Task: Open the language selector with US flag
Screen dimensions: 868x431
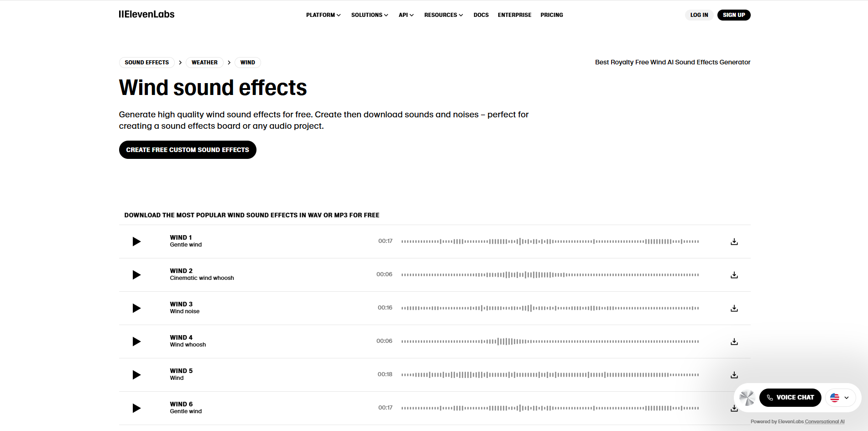Action: click(840, 397)
